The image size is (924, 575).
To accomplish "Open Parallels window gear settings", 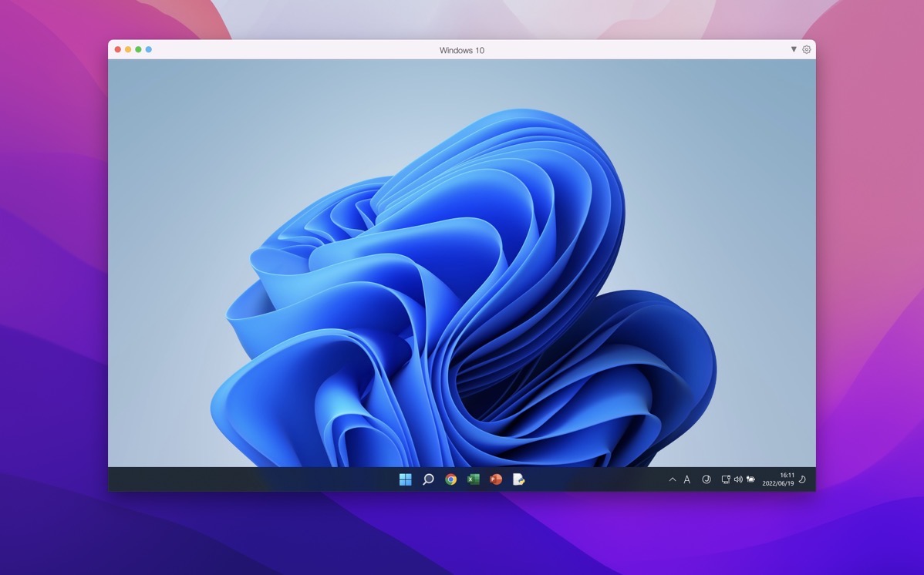I will tap(807, 49).
